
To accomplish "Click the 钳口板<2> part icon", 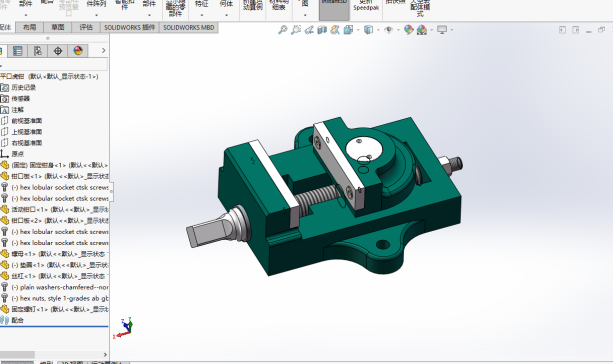I will click(4, 221).
